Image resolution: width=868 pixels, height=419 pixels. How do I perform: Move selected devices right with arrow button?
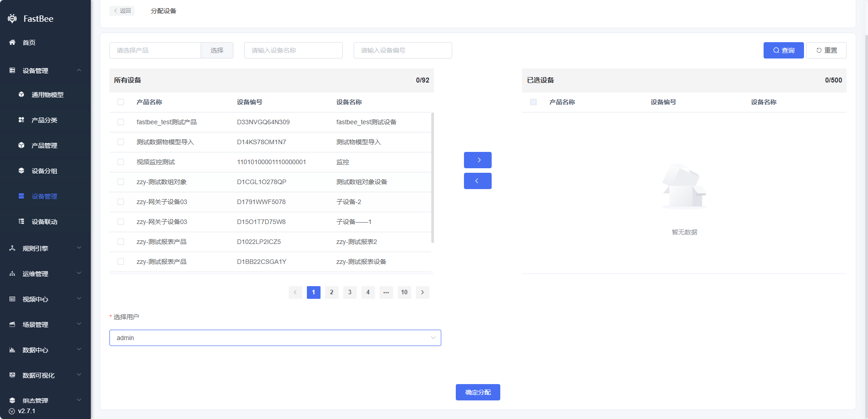(x=478, y=160)
